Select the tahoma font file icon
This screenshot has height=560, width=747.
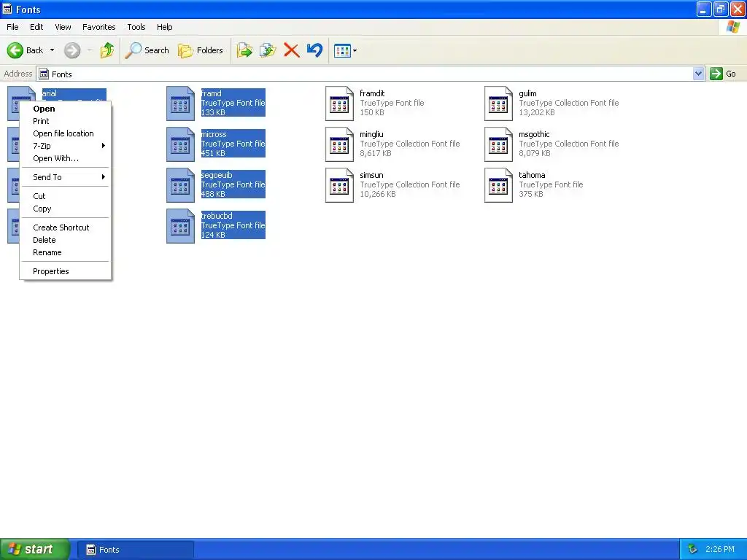tap(499, 185)
